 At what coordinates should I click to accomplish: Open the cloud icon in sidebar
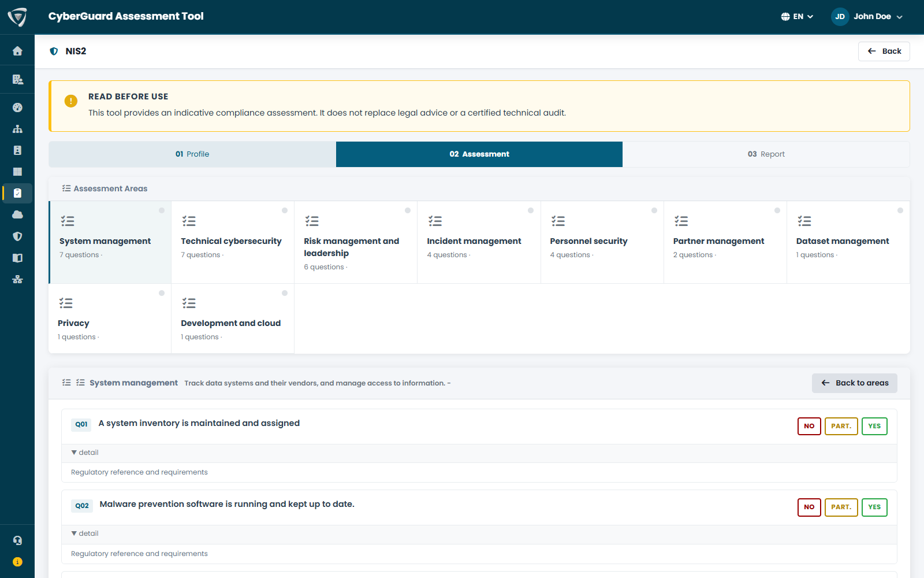(17, 214)
